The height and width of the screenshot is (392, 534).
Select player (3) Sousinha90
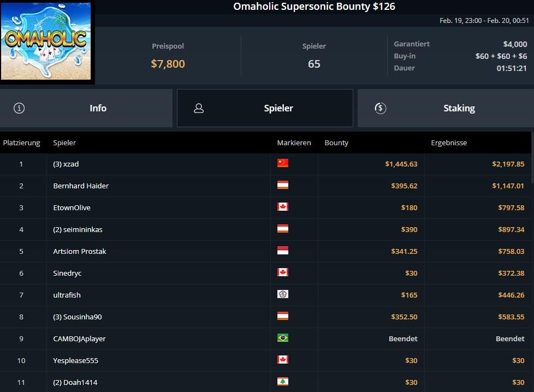click(x=78, y=317)
